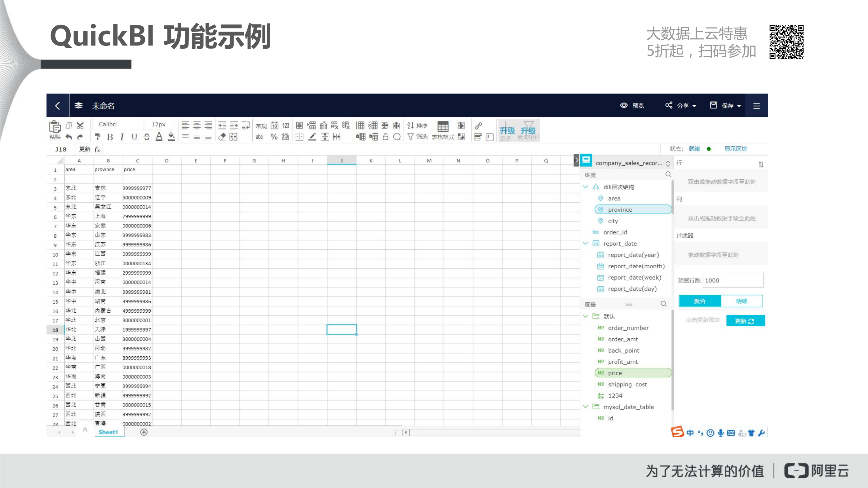868x488 pixels.
Task: Toggle underline formatting
Action: tap(134, 137)
